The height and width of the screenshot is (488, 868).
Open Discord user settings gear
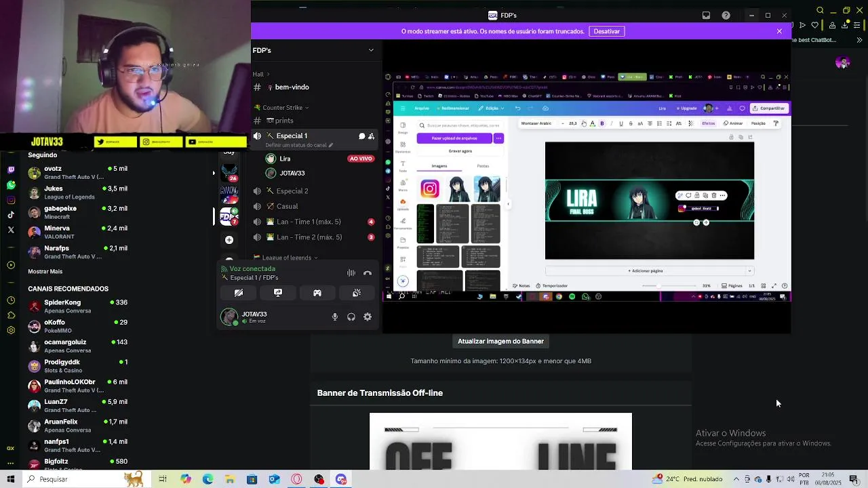(368, 317)
